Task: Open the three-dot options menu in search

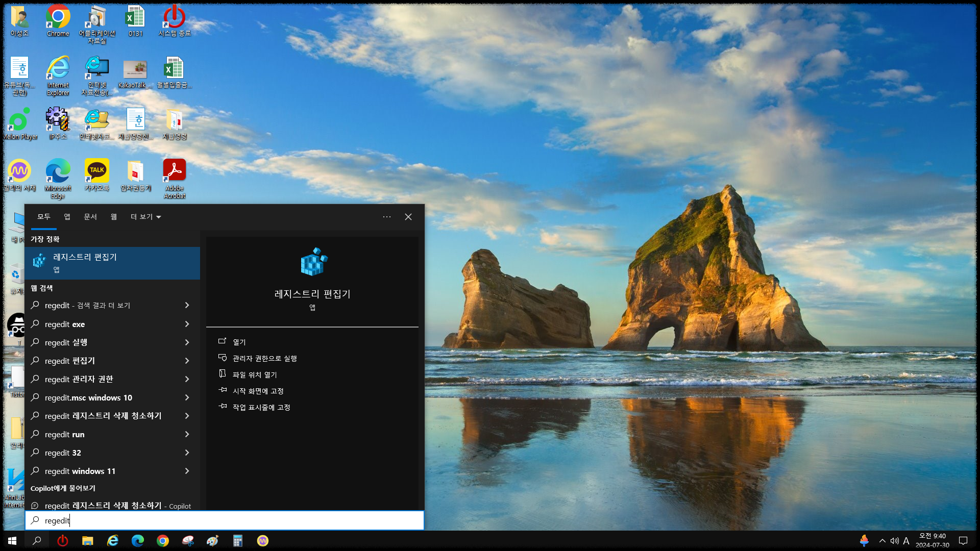Action: 386,217
